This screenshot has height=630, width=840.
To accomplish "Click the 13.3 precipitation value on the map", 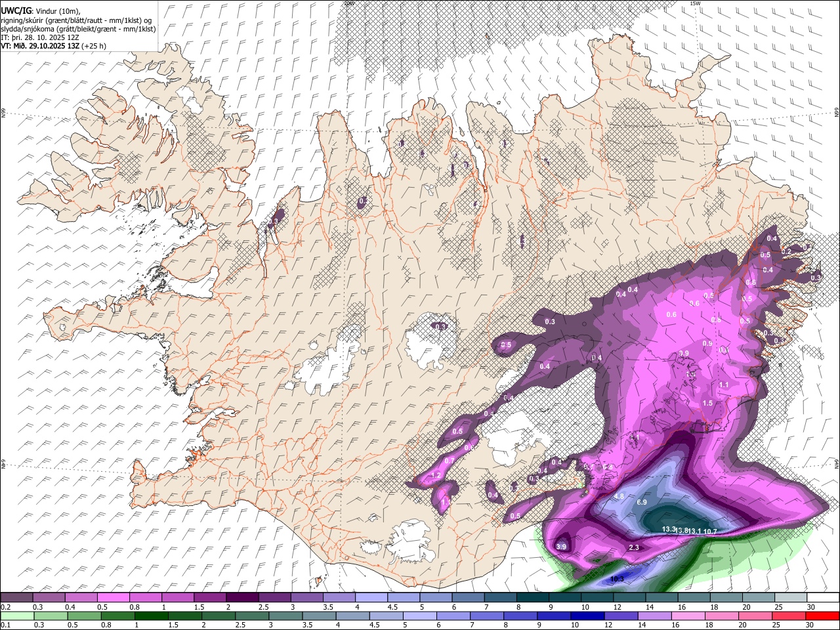I will [x=669, y=529].
